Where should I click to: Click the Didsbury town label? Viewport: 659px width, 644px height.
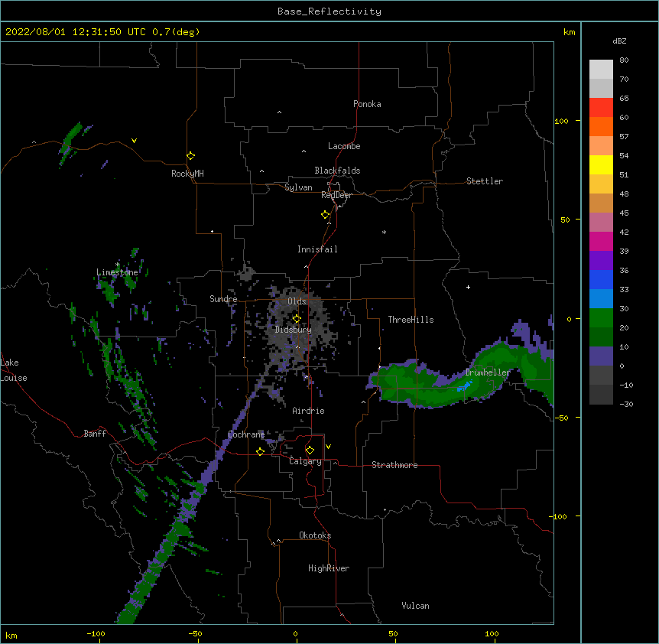tap(293, 330)
